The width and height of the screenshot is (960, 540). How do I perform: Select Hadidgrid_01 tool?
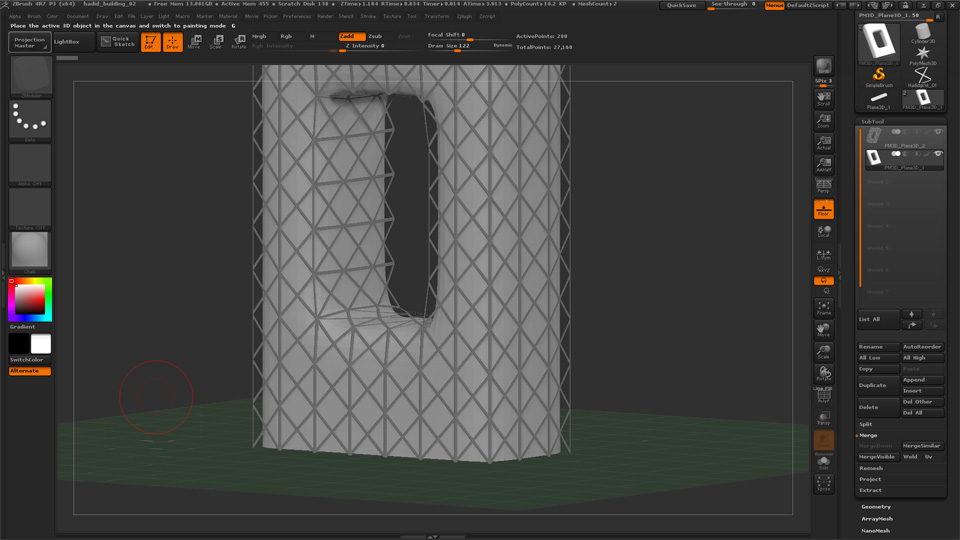(x=923, y=77)
